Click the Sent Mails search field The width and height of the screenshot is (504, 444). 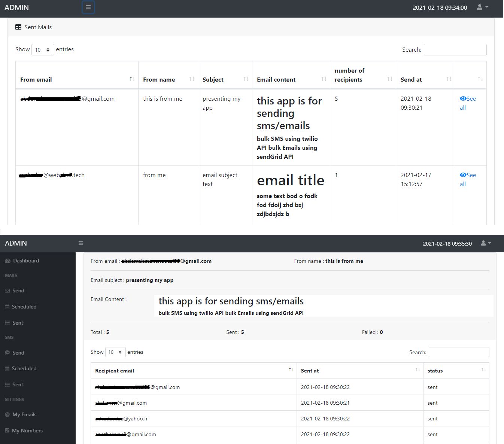[455, 50]
